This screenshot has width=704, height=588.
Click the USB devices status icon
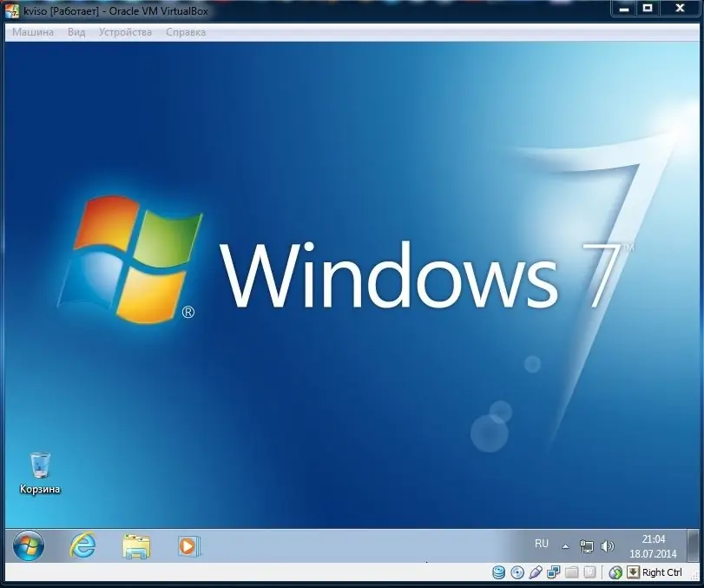pos(536,572)
